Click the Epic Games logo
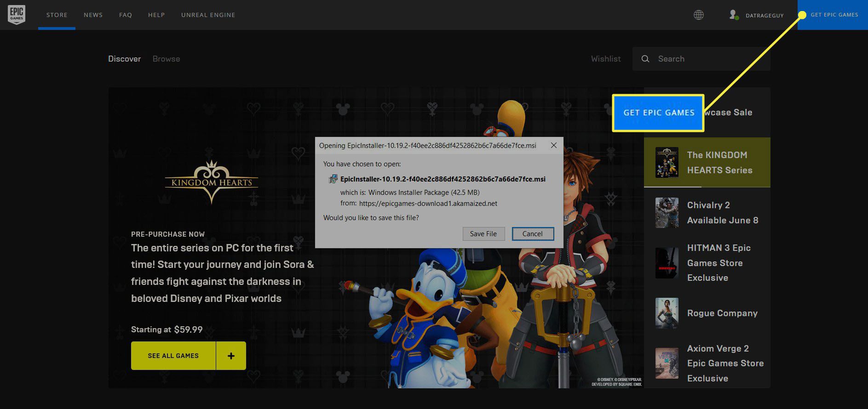 tap(17, 15)
